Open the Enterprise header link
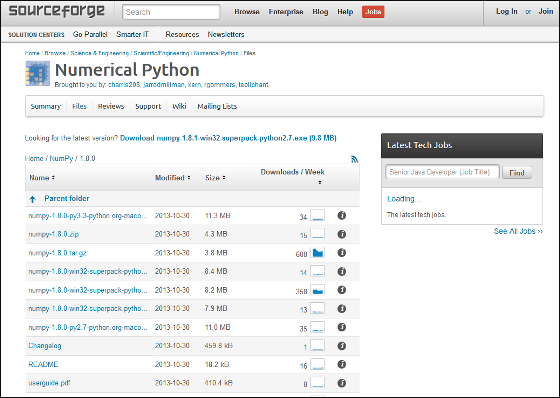This screenshot has width=560, height=398. pyautogui.click(x=286, y=11)
